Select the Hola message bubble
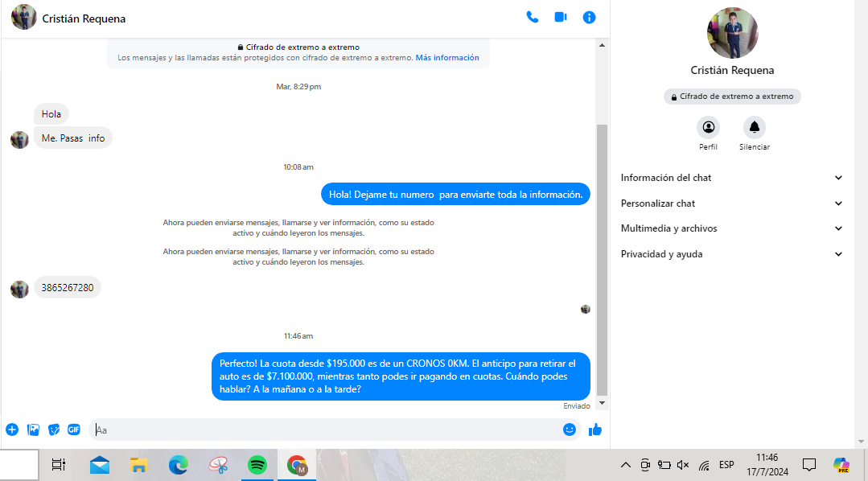Viewport: 868px width, 481px height. 51,114
